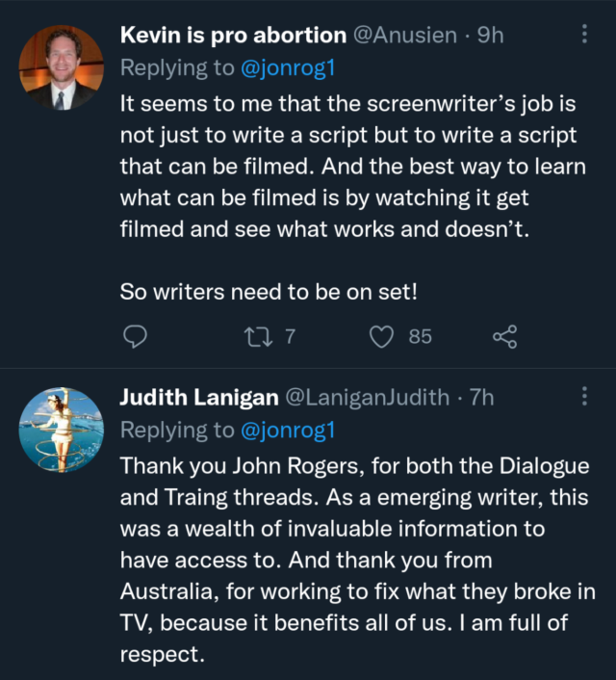
Task: Reply to Kevin's tweet via comment icon
Action: tap(136, 336)
